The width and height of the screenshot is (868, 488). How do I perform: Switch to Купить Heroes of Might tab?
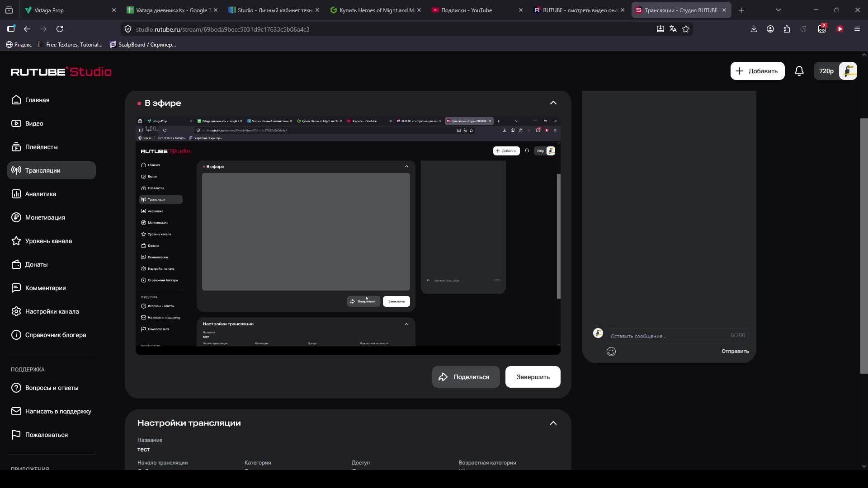tap(376, 10)
